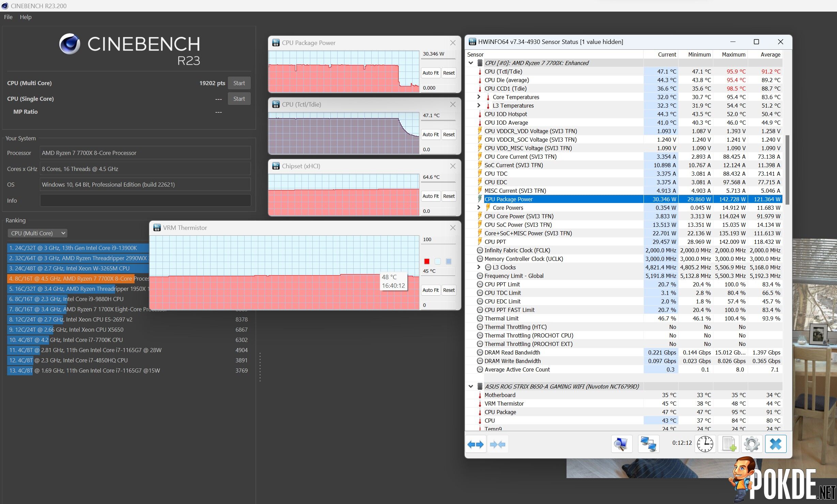This screenshot has width=837, height=504.
Task: Click HWiNFO blue X close-sensors icon
Action: (776, 444)
